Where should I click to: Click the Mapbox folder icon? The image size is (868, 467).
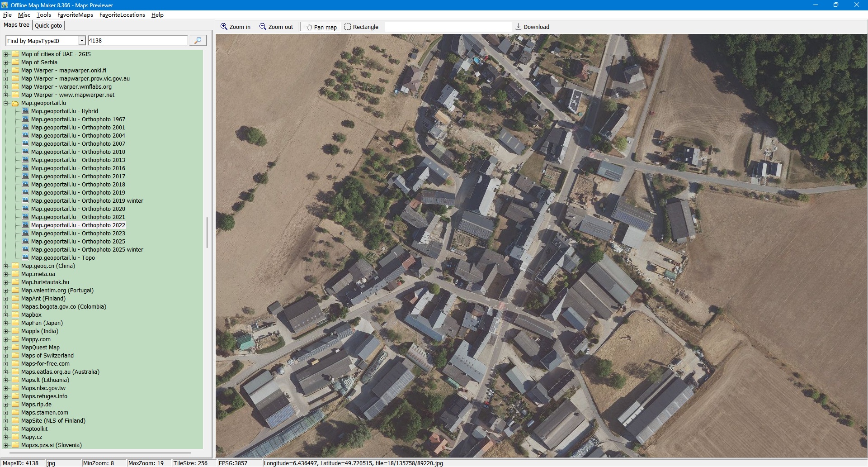(15, 315)
